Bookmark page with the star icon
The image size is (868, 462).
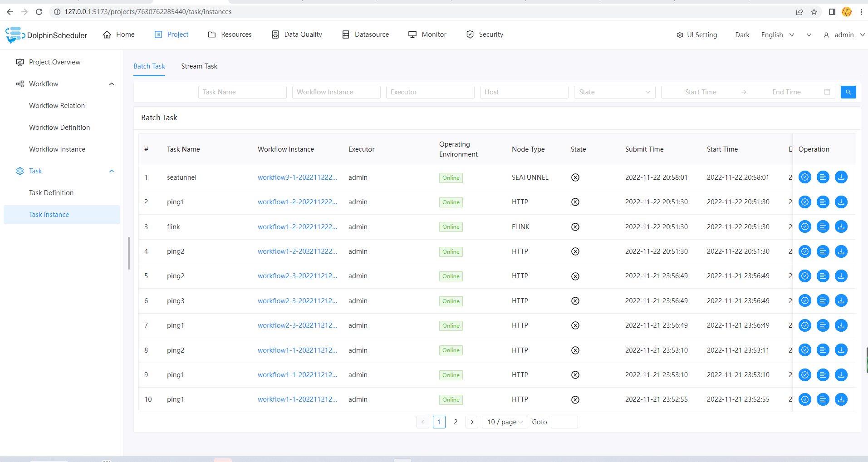814,12
